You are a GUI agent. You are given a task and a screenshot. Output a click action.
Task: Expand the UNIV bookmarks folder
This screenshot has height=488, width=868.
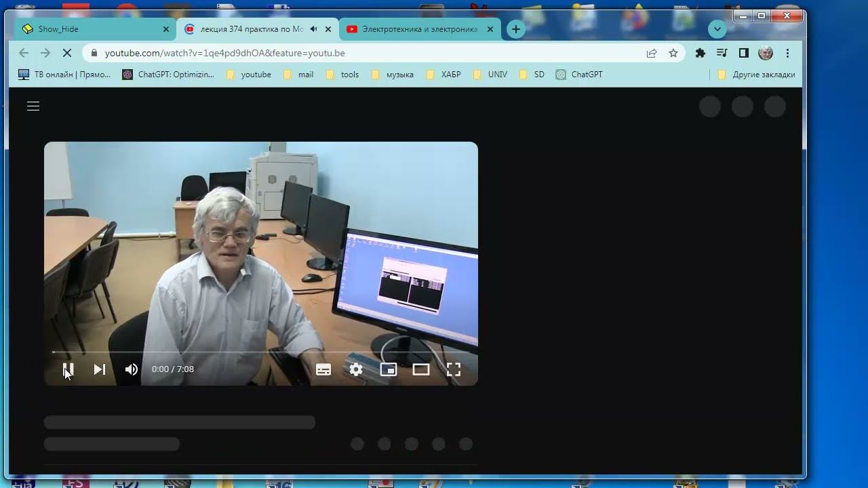[x=490, y=75]
